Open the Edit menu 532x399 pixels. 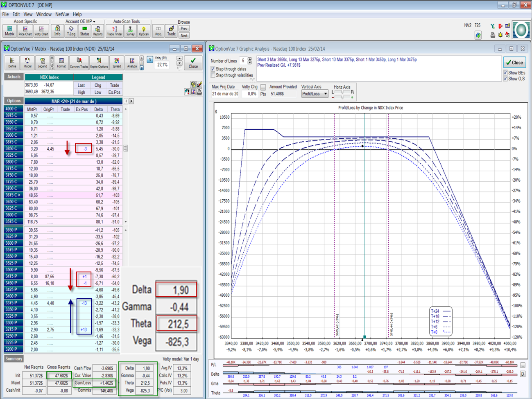pyautogui.click(x=16, y=14)
